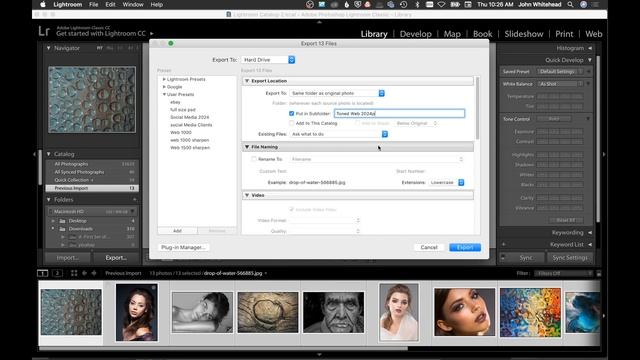Open the Apple menu
Viewport: 640px width, 360px height.
click(x=43, y=4)
